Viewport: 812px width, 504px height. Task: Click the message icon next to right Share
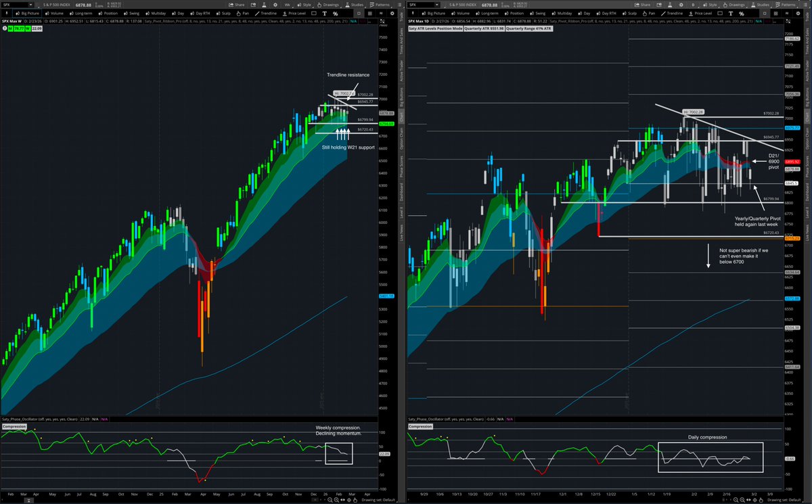(659, 5)
